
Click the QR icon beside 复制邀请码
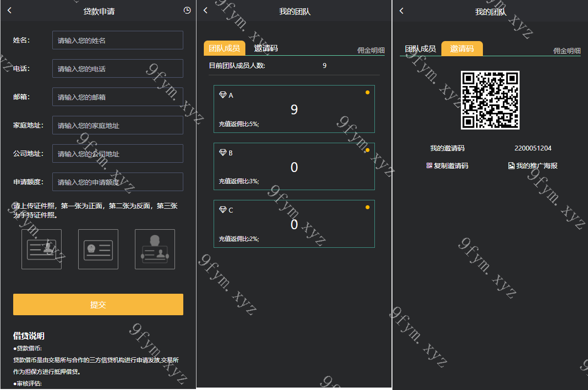click(x=429, y=166)
